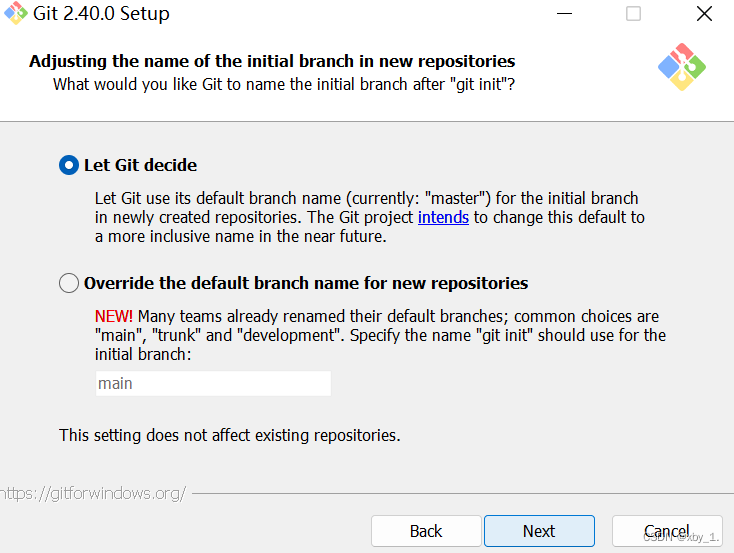Click the Git icon in the title bar

16,13
